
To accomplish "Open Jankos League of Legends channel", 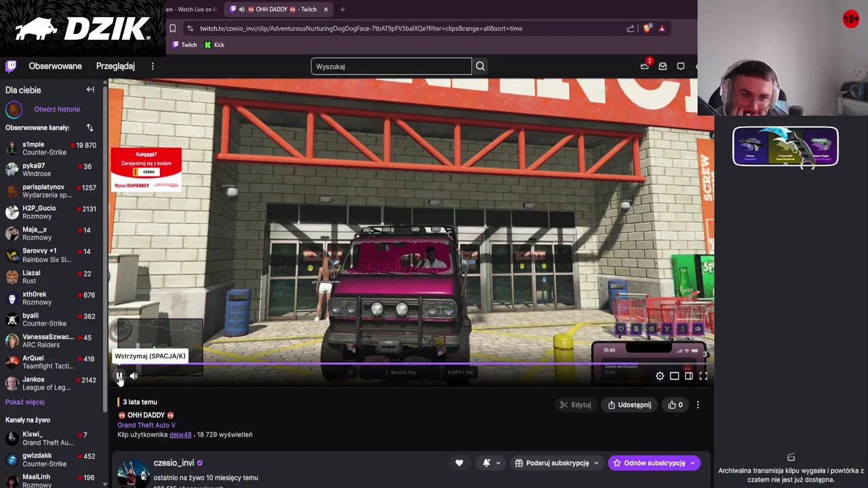I will tap(52, 384).
